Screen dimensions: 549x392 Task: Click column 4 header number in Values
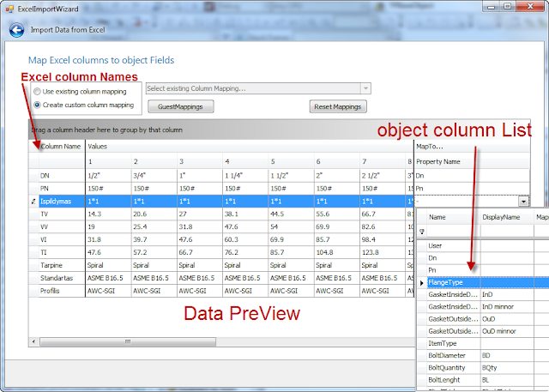pyautogui.click(x=245, y=162)
